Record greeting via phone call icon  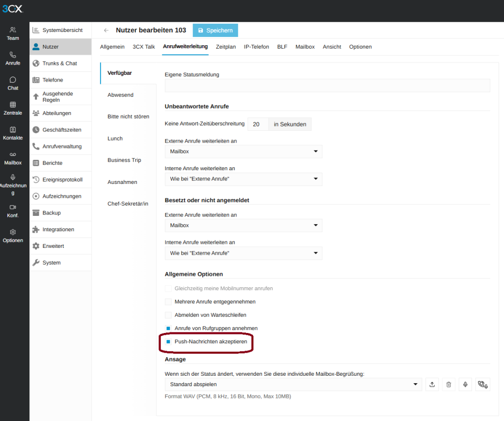pyautogui.click(x=483, y=385)
